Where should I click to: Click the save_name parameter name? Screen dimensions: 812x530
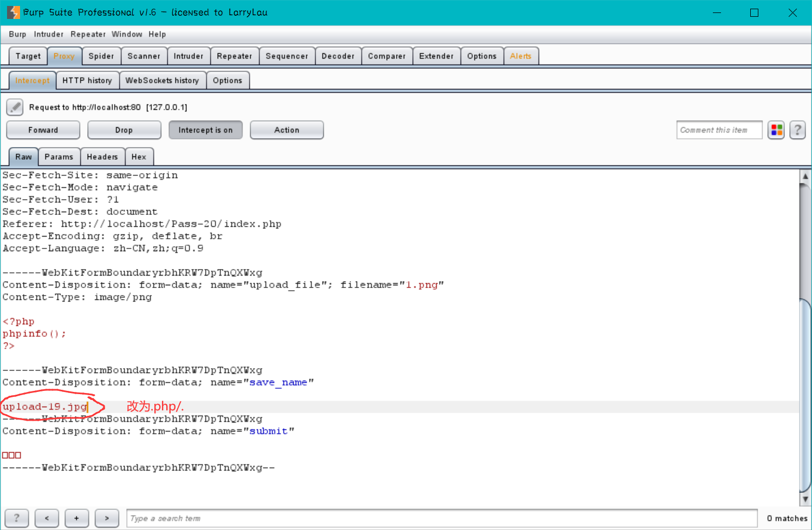tap(278, 382)
